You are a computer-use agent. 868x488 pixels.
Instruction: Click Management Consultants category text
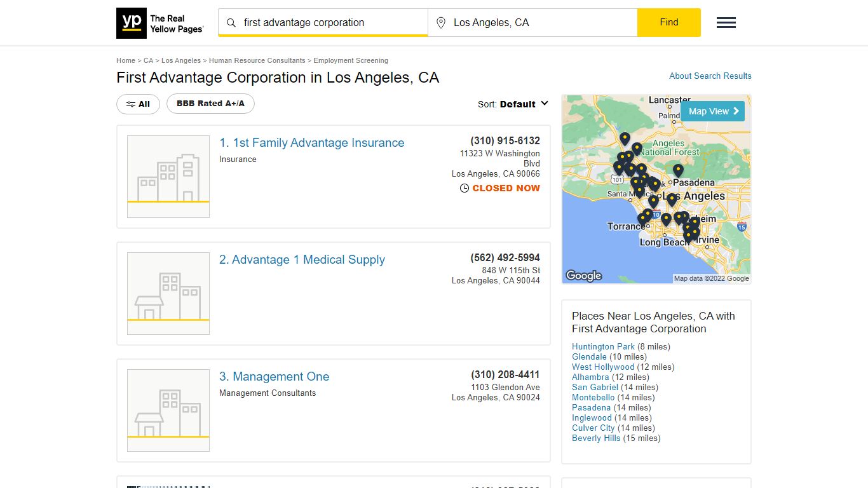[268, 393]
